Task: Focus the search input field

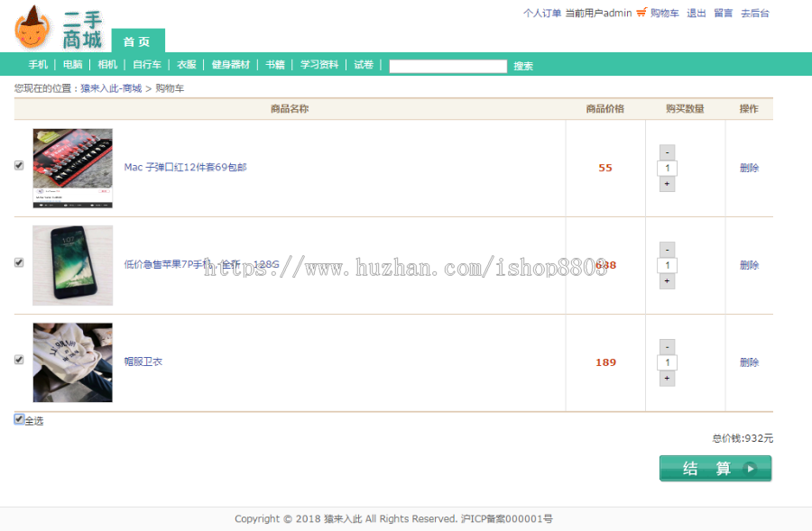Action: point(448,66)
